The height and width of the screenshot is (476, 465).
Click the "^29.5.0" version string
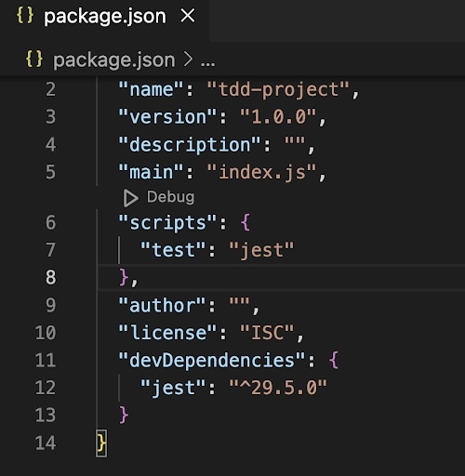pos(278,388)
